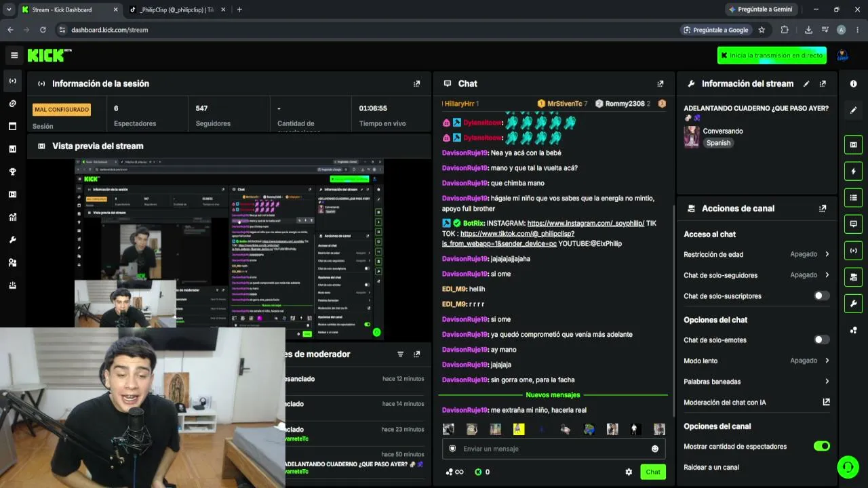868x488 pixels.
Task: Open Moderación del chat con IA link
Action: click(x=756, y=403)
